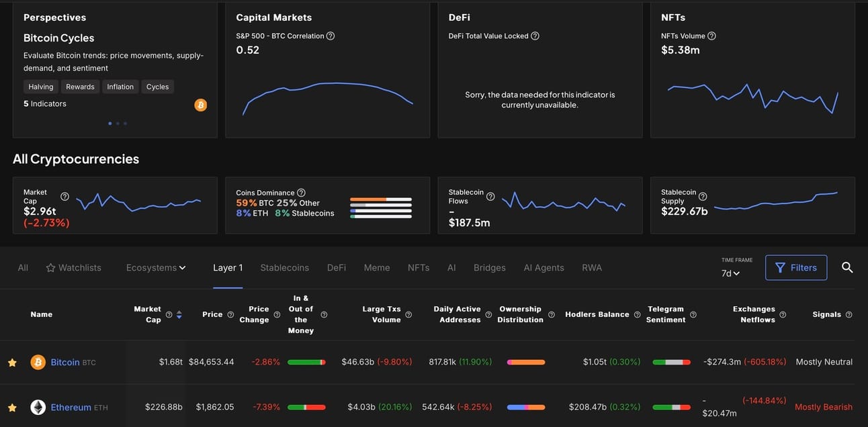This screenshot has width=868, height=427.
Task: Open help icon next to NFTs Volume
Action: (x=711, y=36)
